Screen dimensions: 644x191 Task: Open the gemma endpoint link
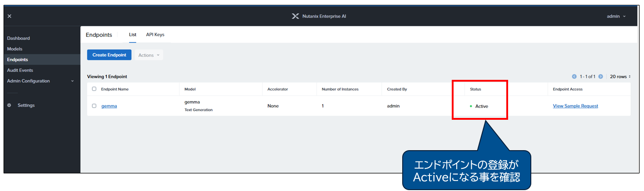(x=109, y=106)
